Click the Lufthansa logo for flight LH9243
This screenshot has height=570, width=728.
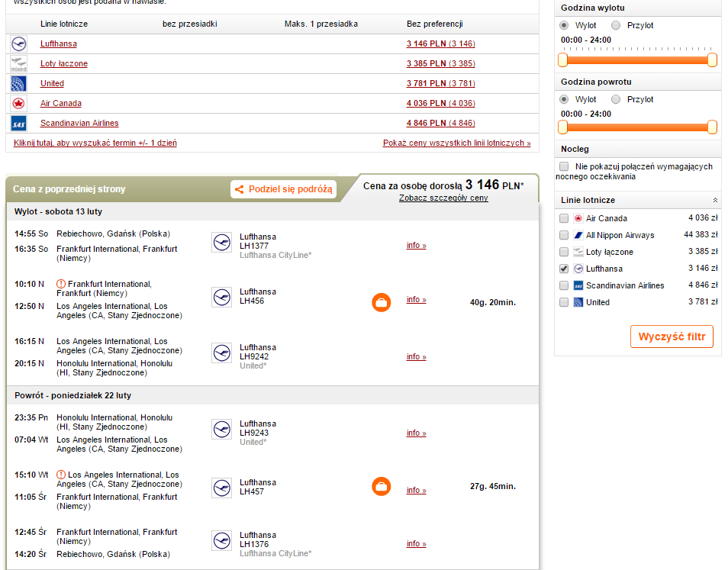point(222,430)
